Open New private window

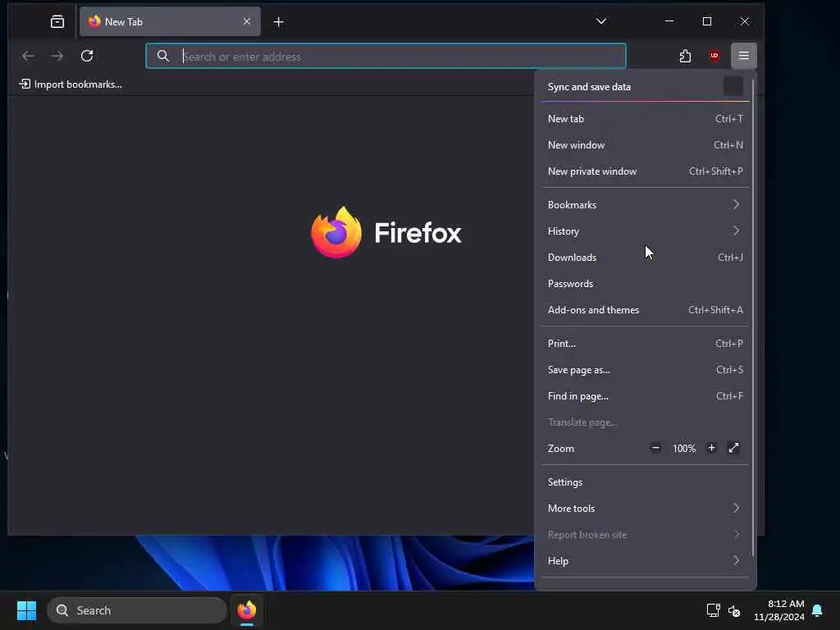(x=645, y=171)
